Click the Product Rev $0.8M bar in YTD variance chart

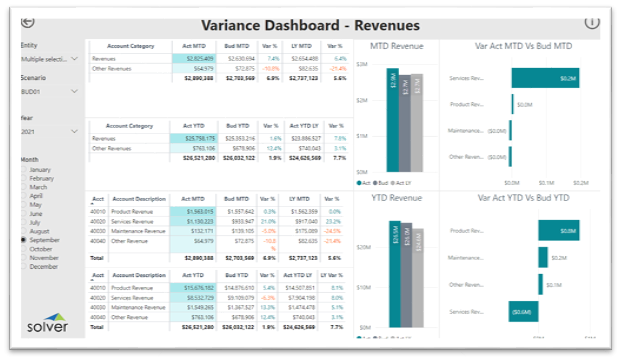click(559, 230)
